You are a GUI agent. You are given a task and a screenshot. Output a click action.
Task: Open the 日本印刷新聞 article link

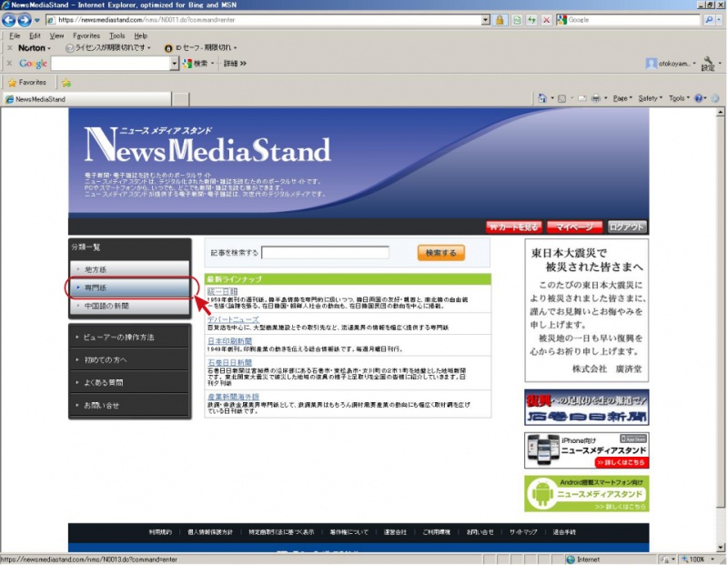coord(230,341)
